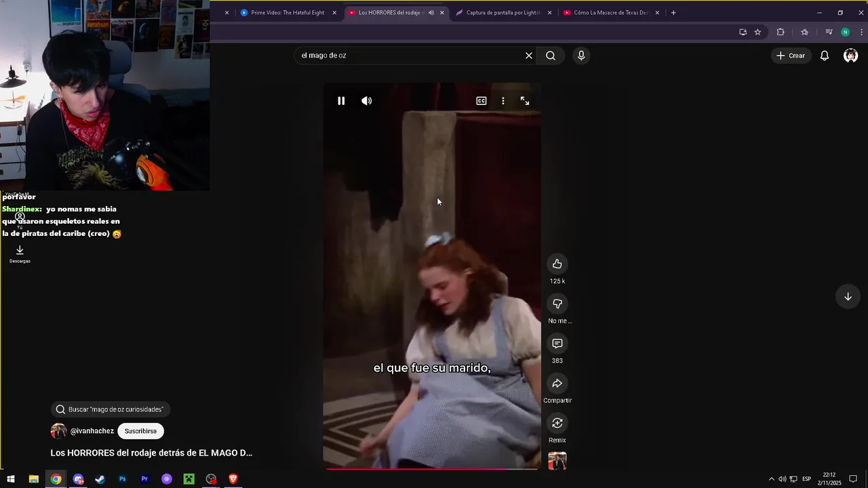Image resolution: width=868 pixels, height=488 pixels.
Task: Click the YouTube search magnifier button
Action: click(551, 56)
